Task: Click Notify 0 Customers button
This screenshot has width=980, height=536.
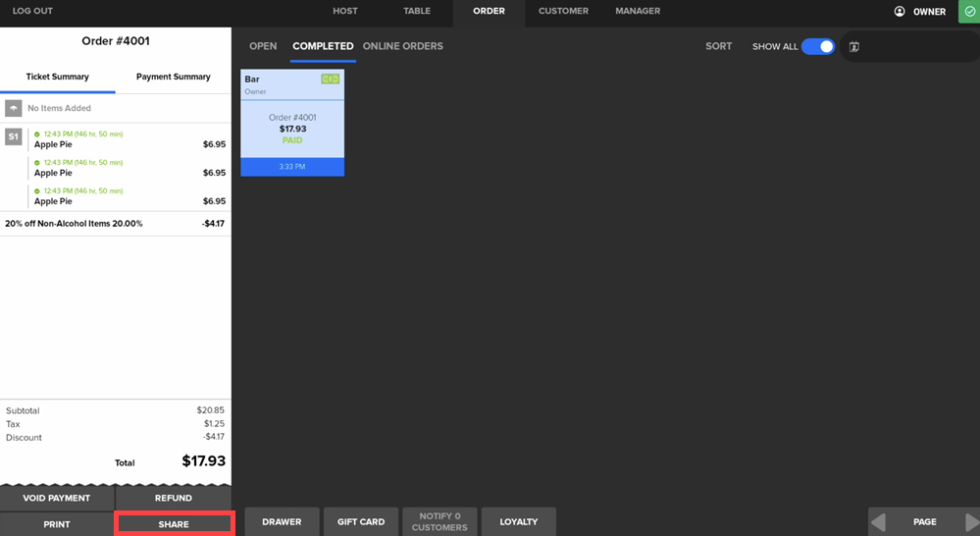Action: pos(439,521)
